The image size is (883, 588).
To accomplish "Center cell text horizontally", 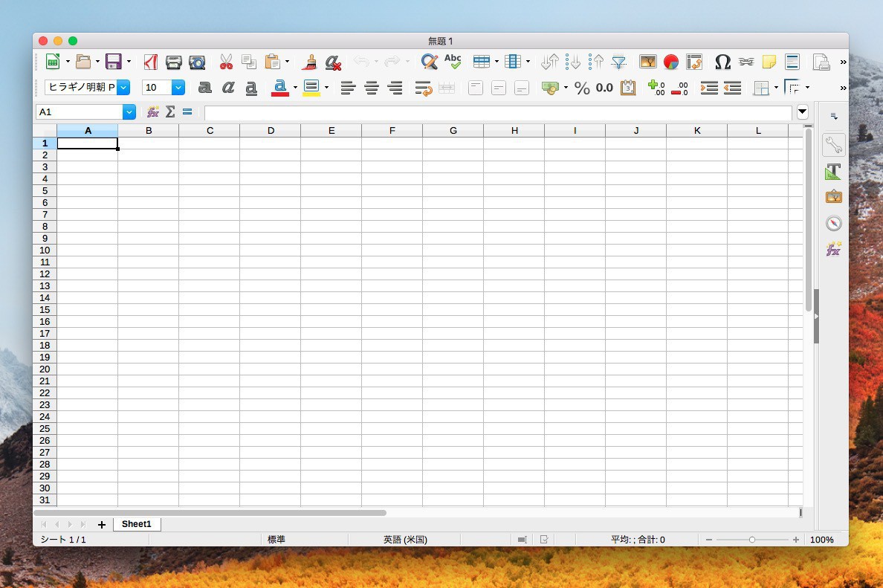I will [372, 88].
